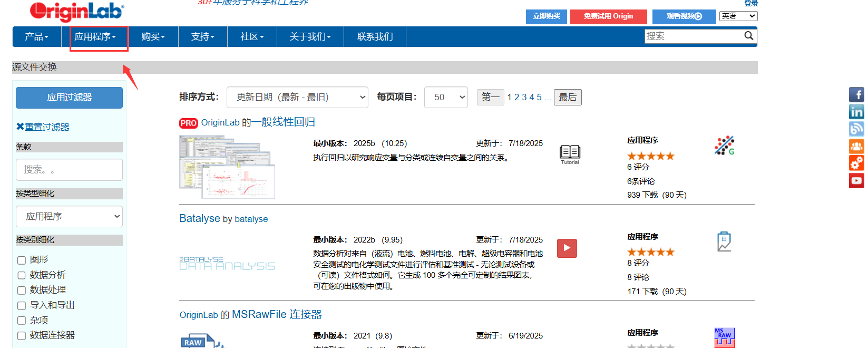Change the 每页项目 count dropdown
Viewport: 868px width, 348px height.
pyautogui.click(x=446, y=97)
